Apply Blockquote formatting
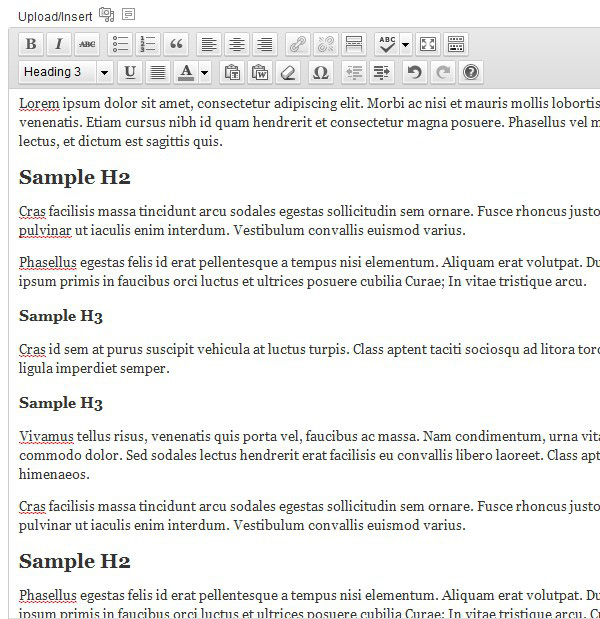The height and width of the screenshot is (619, 600). (x=176, y=44)
